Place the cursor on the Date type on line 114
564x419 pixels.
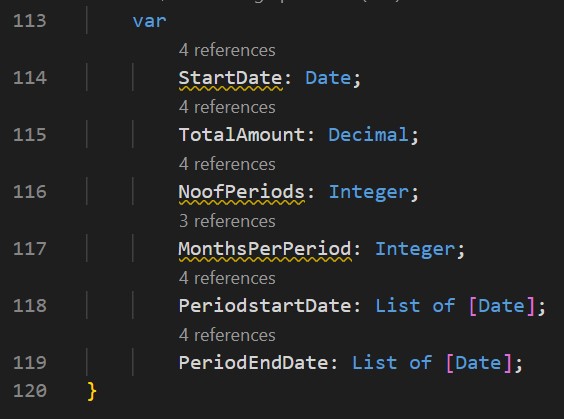pos(328,78)
